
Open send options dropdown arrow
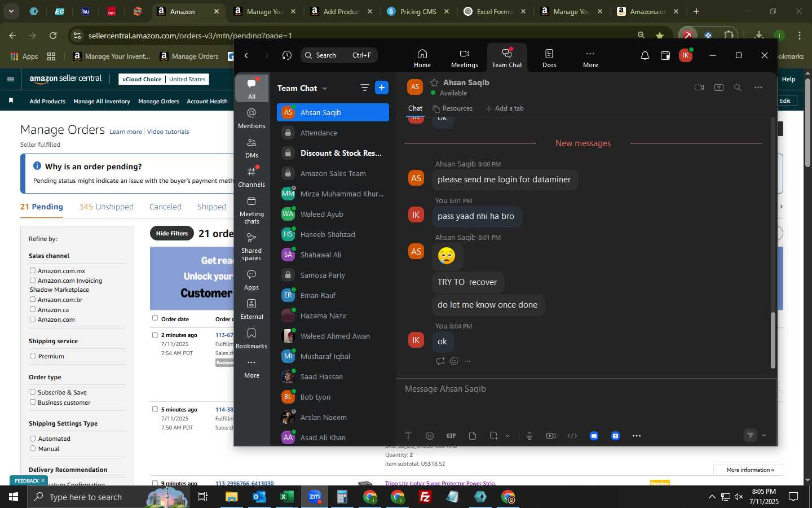[764, 436]
